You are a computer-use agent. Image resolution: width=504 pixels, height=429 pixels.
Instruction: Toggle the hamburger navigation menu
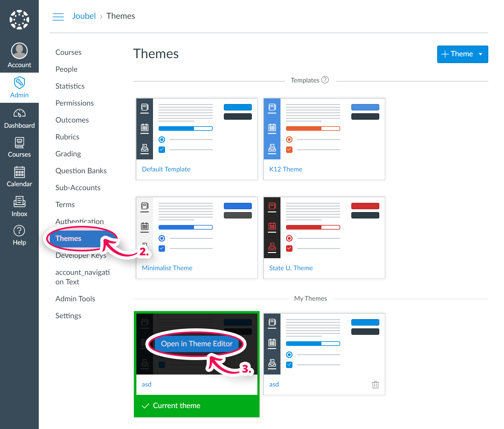click(x=58, y=16)
